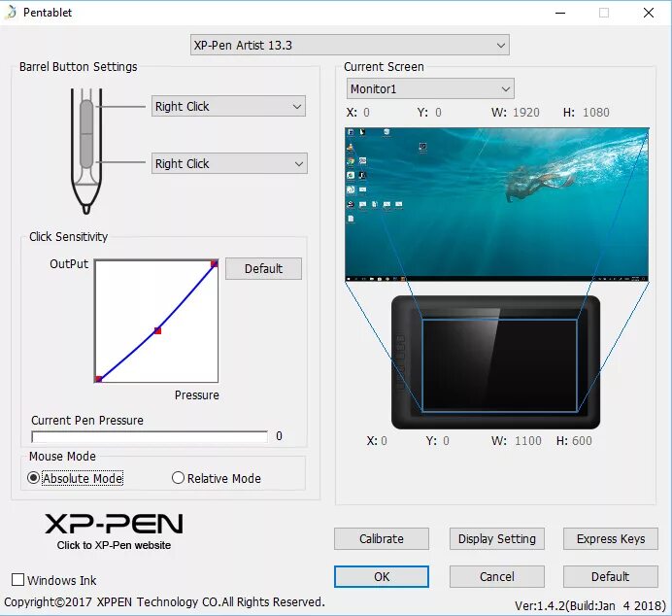Click the express keys on tablet illustration
The height and width of the screenshot is (616, 672).
(x=400, y=363)
